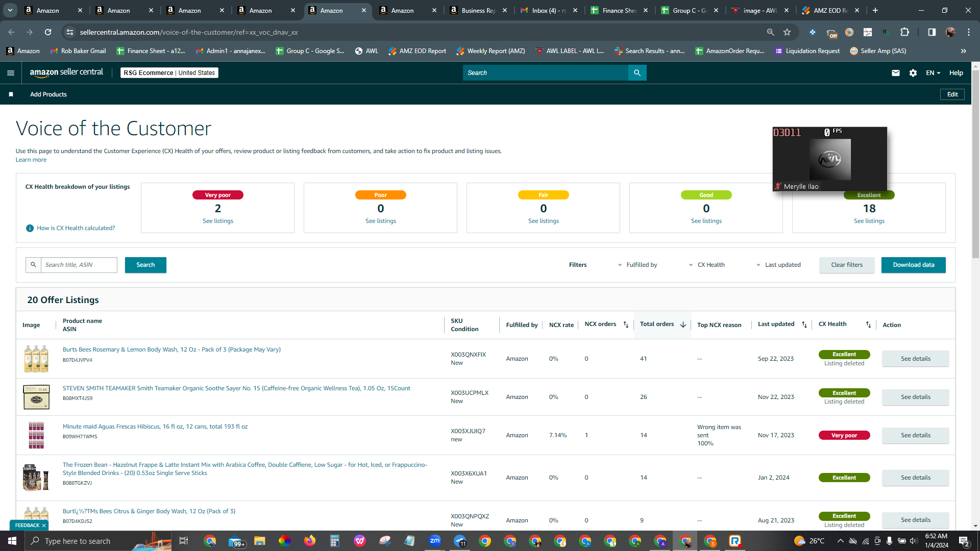See details for Minute maid Aguas Frescas
Screen dimensions: 980x551
point(916,435)
